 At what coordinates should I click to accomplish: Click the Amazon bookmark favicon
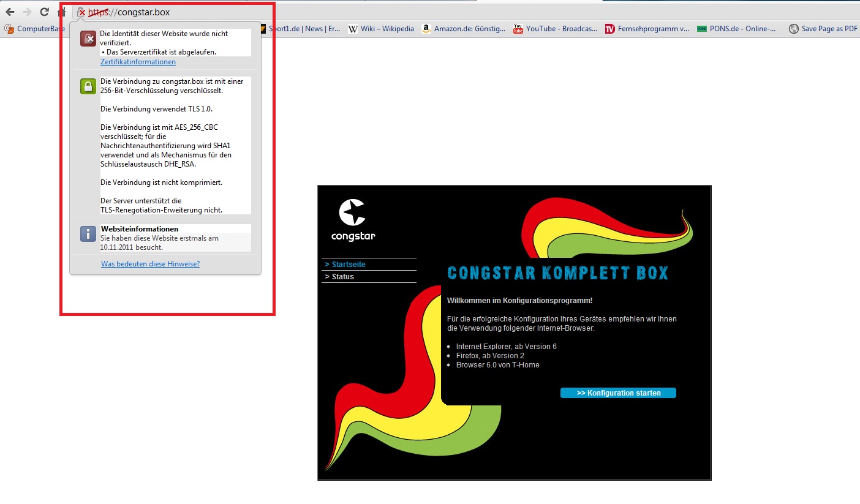pyautogui.click(x=426, y=29)
